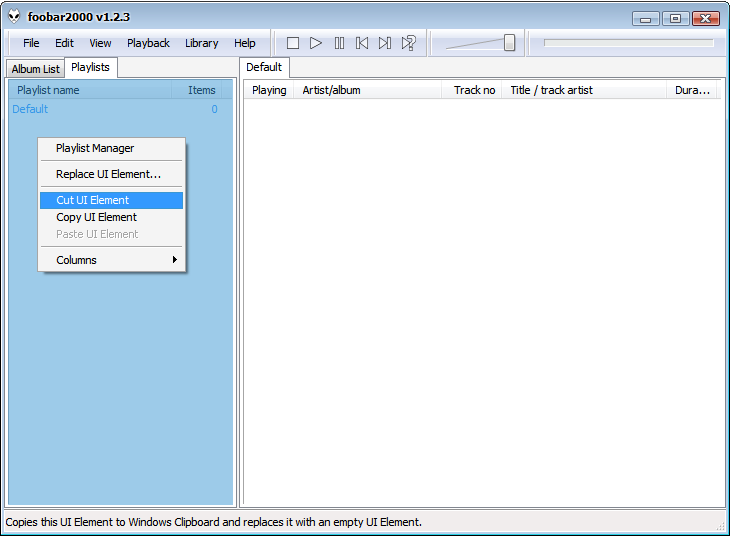
Task: Adjust the volume slider knob
Action: 509,42
